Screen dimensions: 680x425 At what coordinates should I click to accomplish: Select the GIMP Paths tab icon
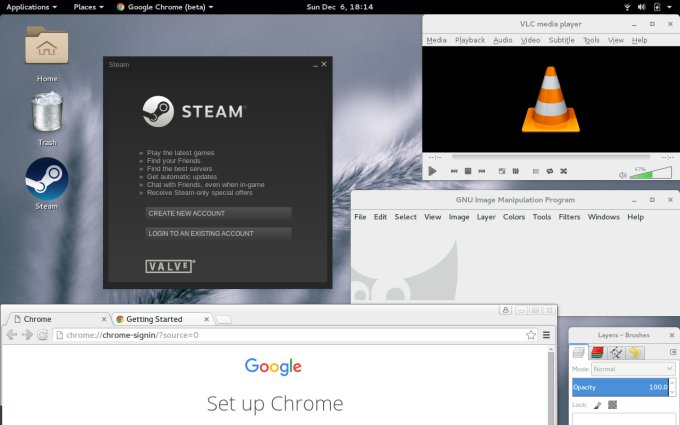pyautogui.click(x=616, y=353)
